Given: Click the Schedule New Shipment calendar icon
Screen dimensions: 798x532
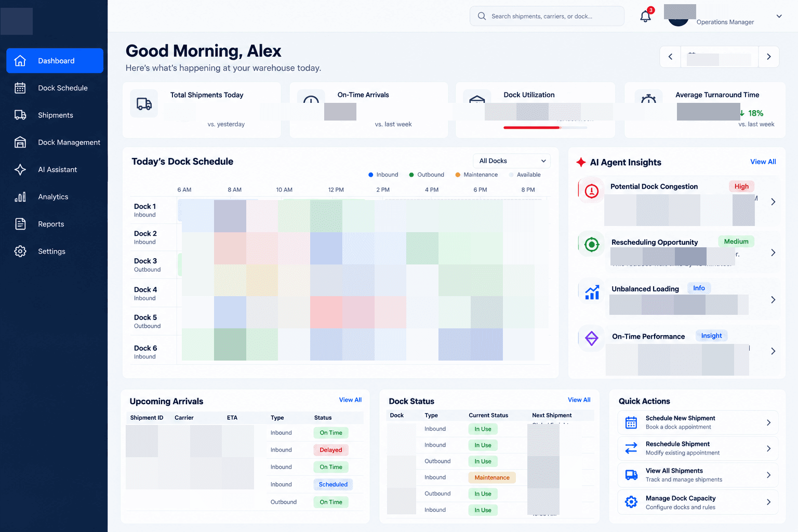Looking at the screenshot, I should pyautogui.click(x=631, y=422).
